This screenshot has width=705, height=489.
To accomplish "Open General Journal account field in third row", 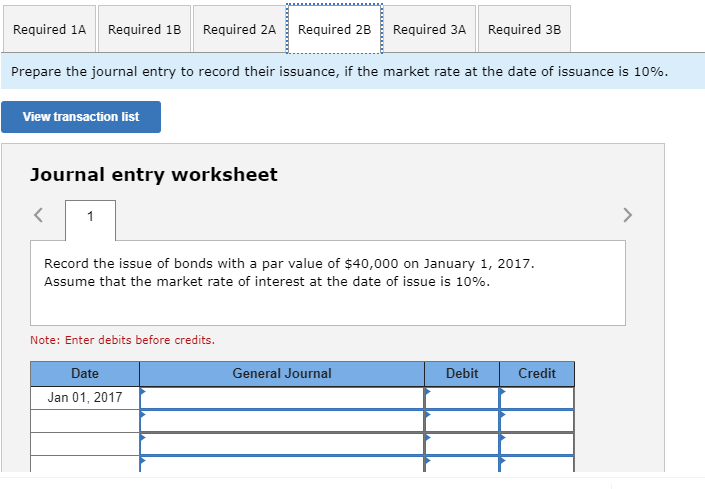I will (x=282, y=444).
